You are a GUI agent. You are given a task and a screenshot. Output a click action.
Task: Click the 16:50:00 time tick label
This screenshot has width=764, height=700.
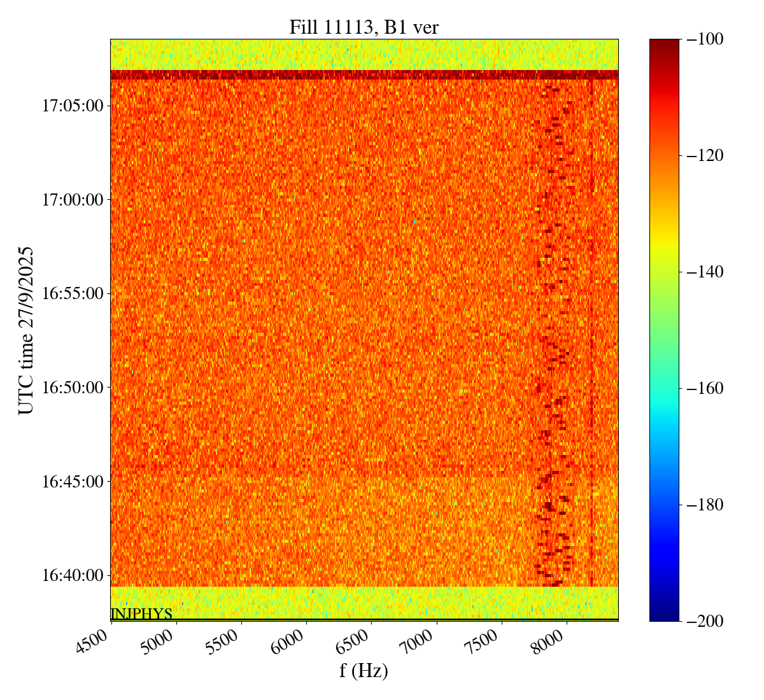(72, 388)
